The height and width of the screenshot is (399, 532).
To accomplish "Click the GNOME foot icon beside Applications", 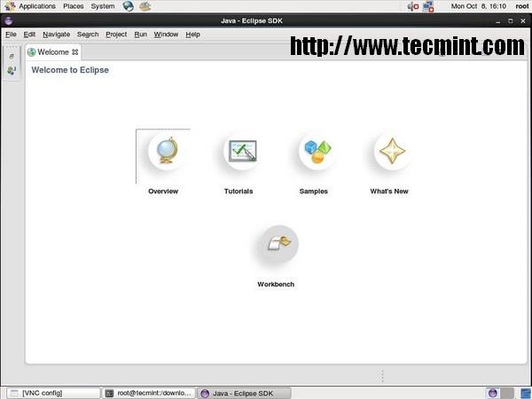I will (x=10, y=6).
